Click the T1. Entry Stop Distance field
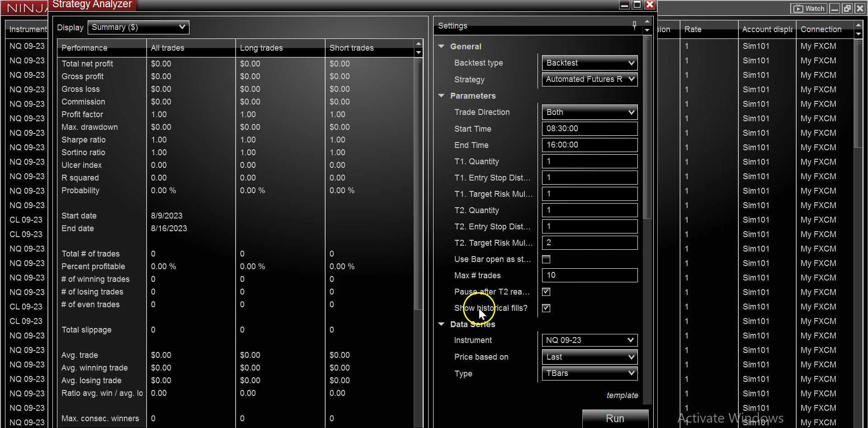This screenshot has height=428, width=868. click(590, 177)
